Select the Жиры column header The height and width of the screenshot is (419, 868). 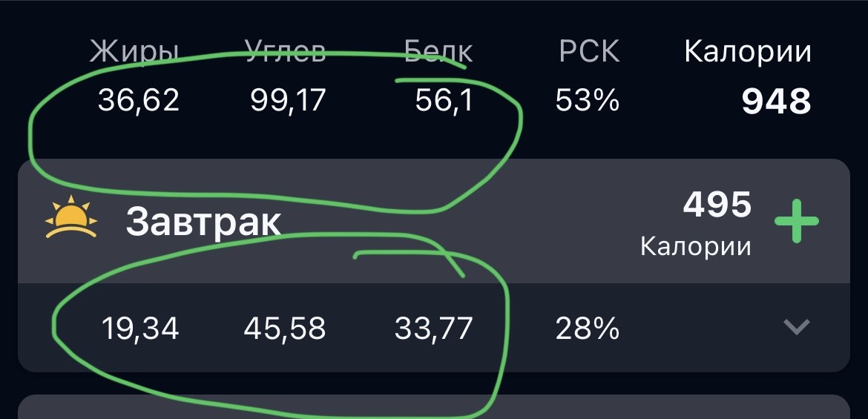click(134, 52)
